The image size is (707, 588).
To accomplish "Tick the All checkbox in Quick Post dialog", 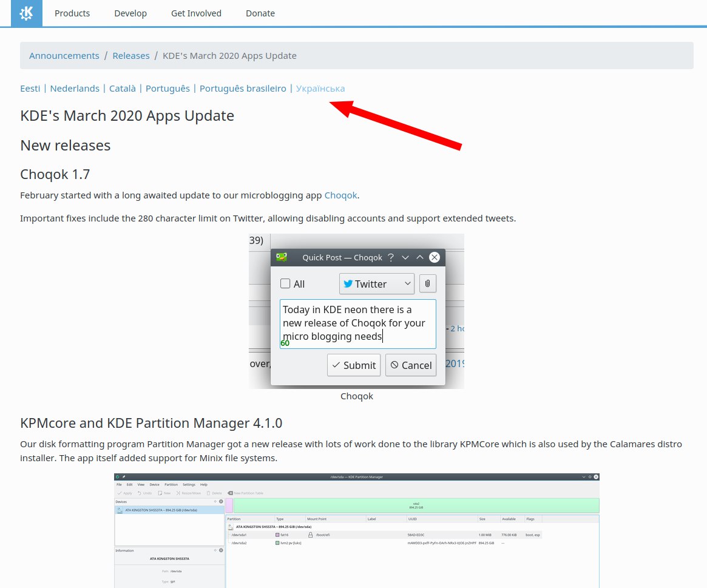I will [285, 283].
